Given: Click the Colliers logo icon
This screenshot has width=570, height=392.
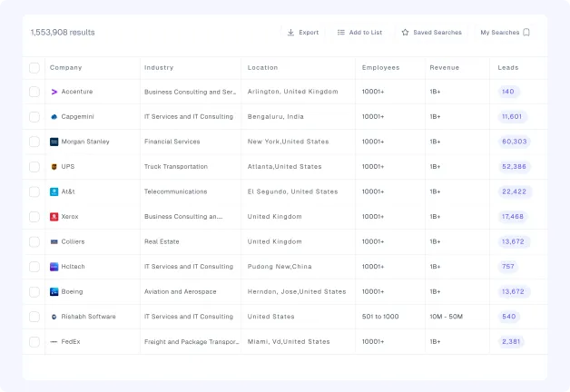Looking at the screenshot, I should [54, 241].
